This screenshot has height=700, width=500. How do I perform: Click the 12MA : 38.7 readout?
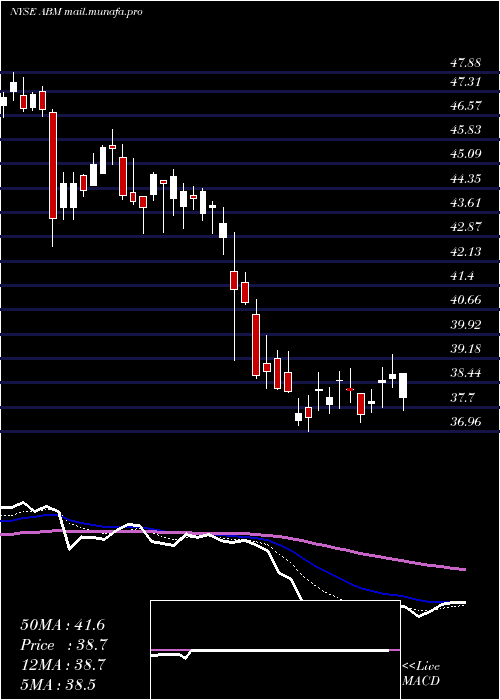(x=62, y=665)
